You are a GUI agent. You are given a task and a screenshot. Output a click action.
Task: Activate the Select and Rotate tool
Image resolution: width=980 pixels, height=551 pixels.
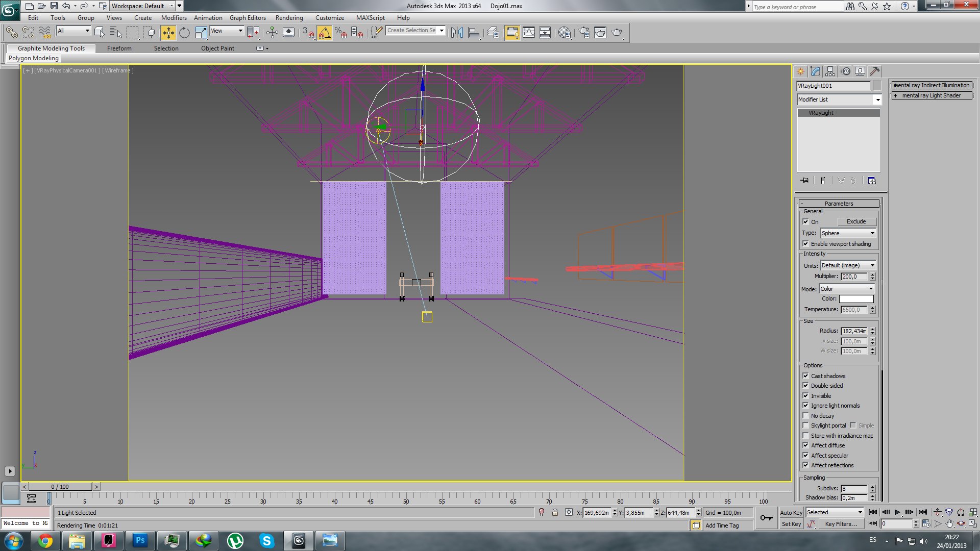(184, 33)
